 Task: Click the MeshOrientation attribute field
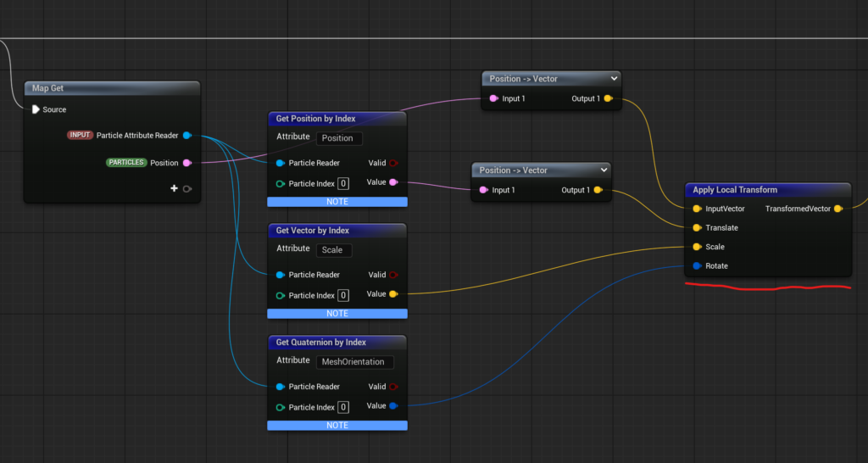354,362
